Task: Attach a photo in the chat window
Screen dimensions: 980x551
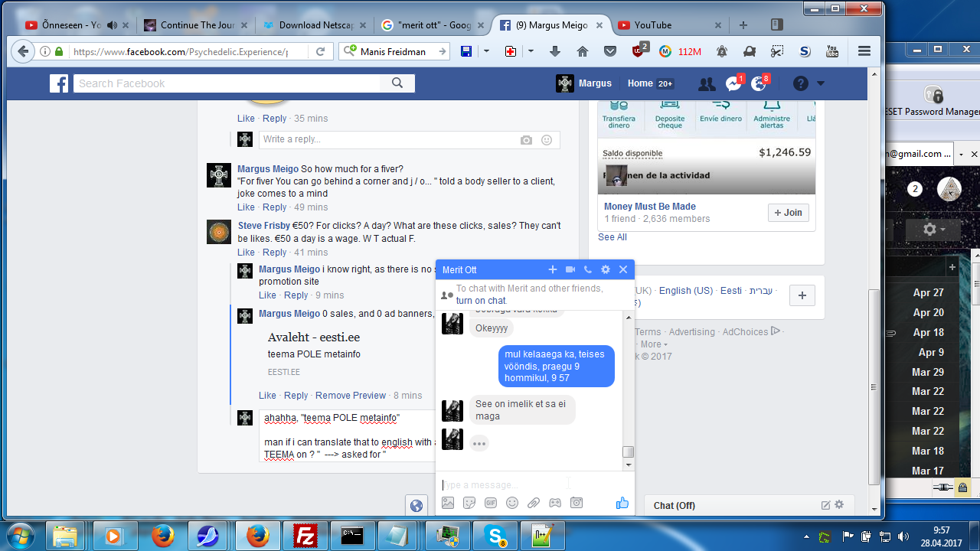Action: pos(448,503)
